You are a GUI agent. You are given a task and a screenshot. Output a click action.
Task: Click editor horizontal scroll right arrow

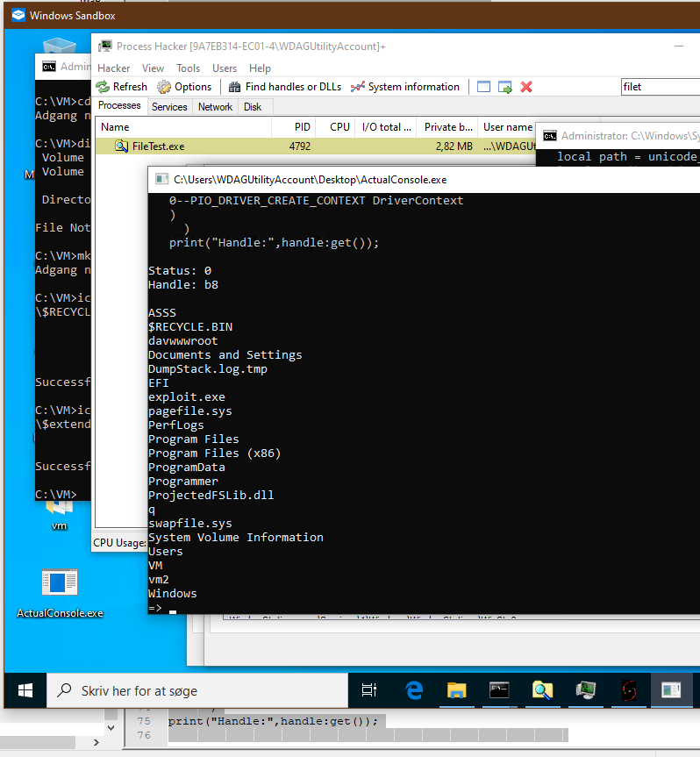(96, 742)
